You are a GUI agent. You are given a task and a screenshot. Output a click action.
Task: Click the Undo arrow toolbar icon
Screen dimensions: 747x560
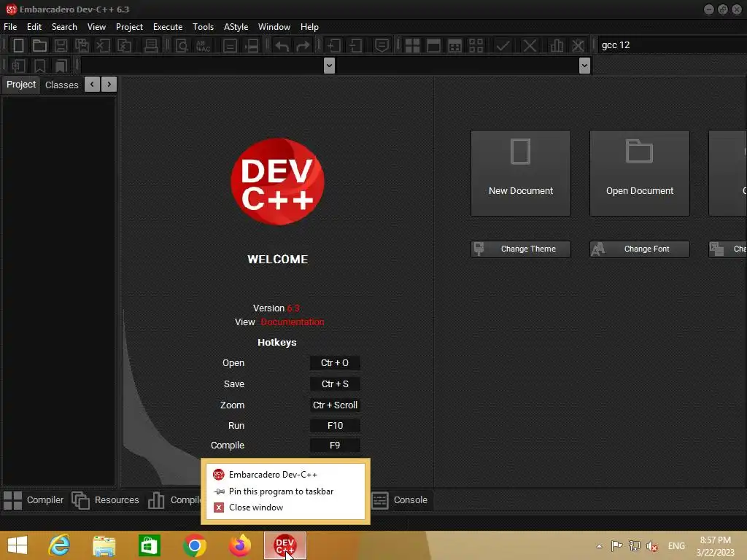[282, 46]
